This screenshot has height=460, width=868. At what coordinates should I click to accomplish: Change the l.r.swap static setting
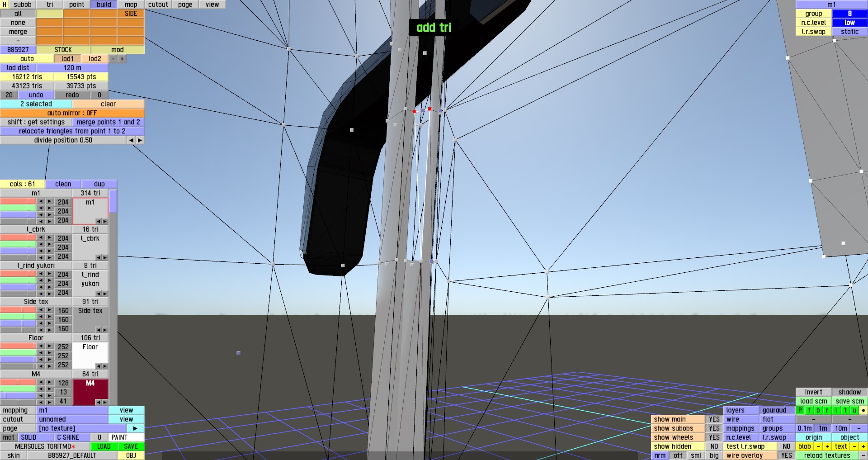849,32
